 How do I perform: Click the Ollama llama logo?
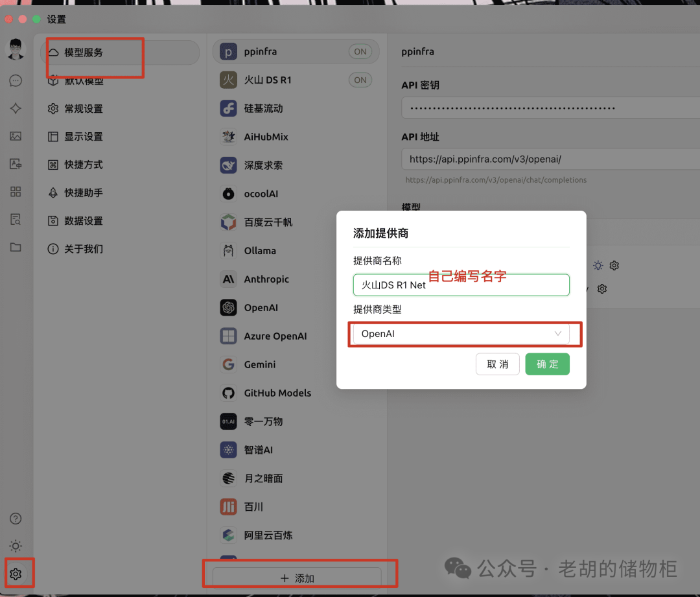pyautogui.click(x=228, y=250)
